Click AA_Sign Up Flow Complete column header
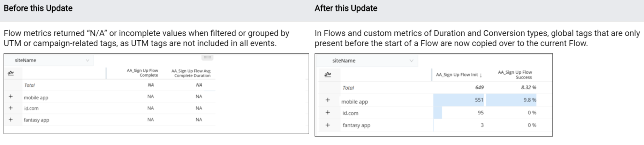Image resolution: width=644 pixels, height=145 pixels. [142, 73]
